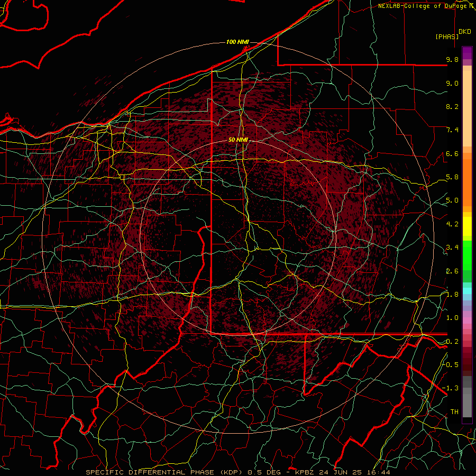Pick the yellow segment of the color bar
476x476 pixels.
(x=467, y=226)
